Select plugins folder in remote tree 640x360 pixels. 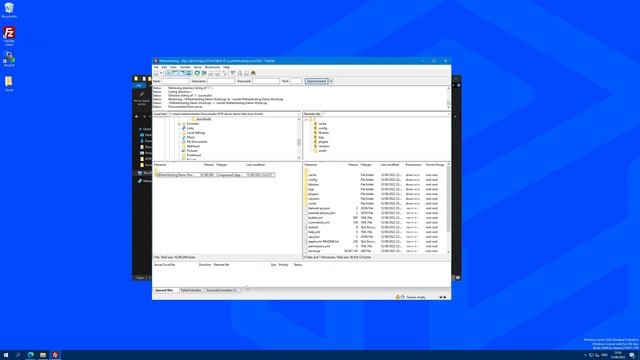(323, 142)
